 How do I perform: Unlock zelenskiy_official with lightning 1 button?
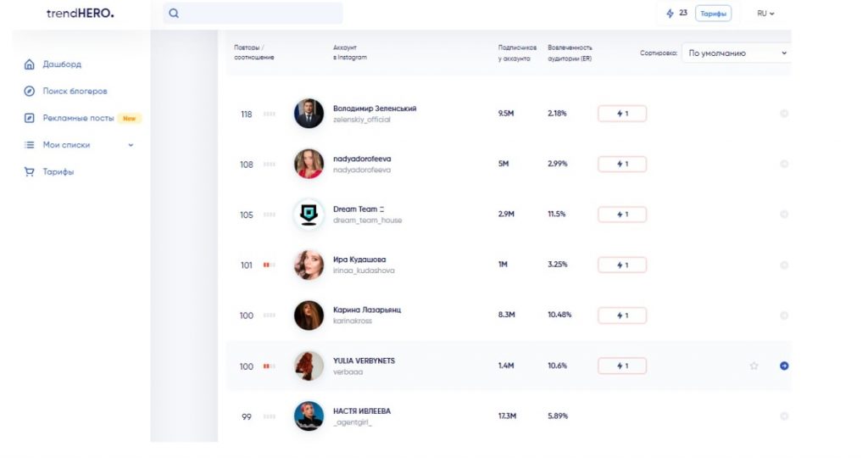tap(622, 114)
